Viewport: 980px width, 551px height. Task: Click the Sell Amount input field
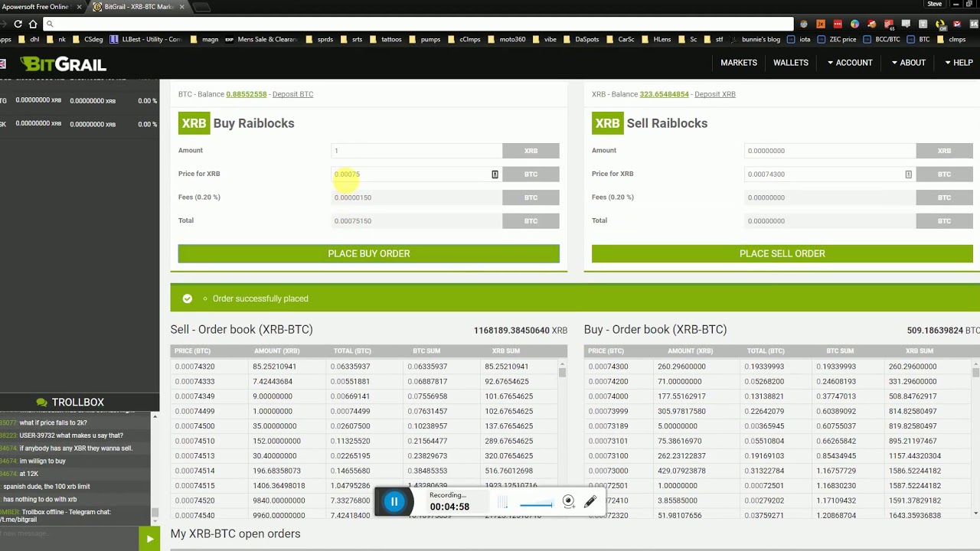pyautogui.click(x=830, y=151)
